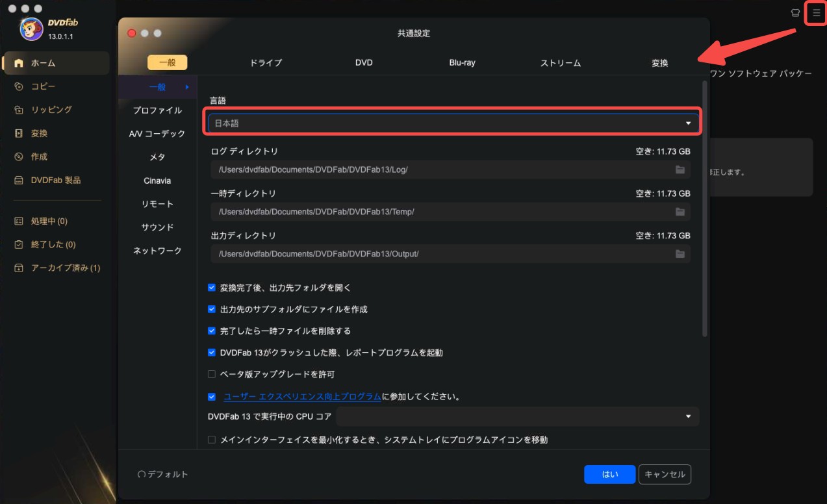Click the 変換 film icon in sidebar
The width and height of the screenshot is (827, 504).
coord(19,133)
